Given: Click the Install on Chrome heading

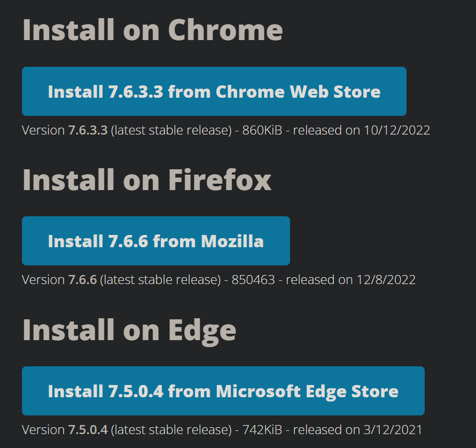Looking at the screenshot, I should (152, 30).
